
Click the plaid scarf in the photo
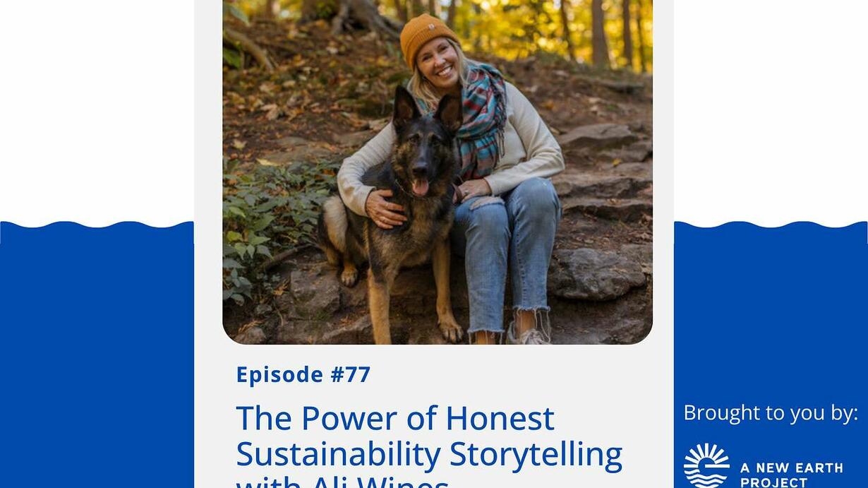483,120
